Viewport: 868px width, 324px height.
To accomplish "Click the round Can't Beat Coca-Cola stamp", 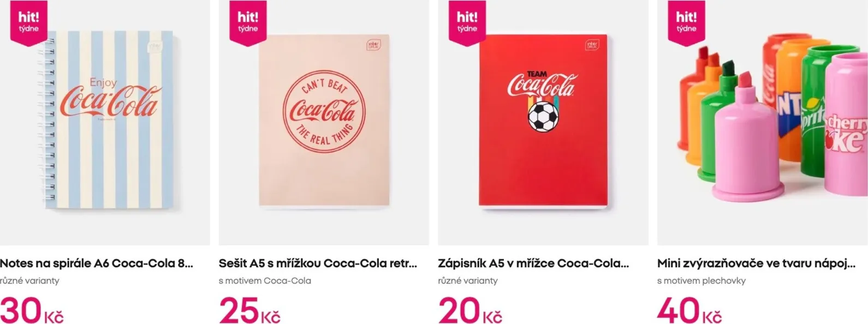I will coord(324,112).
